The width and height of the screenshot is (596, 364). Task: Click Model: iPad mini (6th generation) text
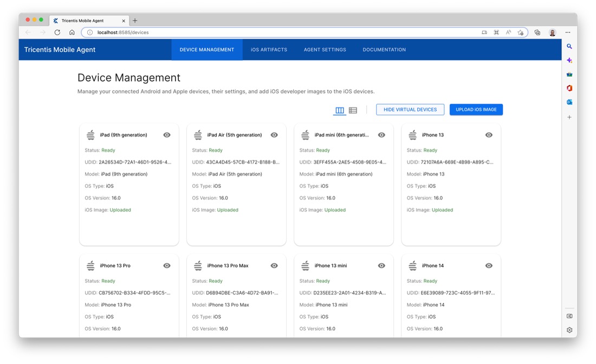click(x=335, y=174)
